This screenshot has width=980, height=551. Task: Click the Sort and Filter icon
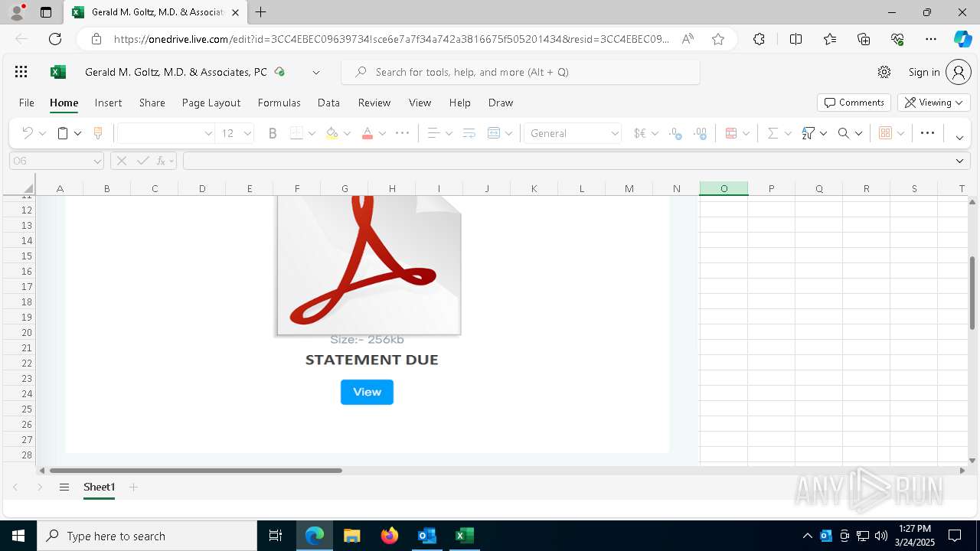(808, 133)
